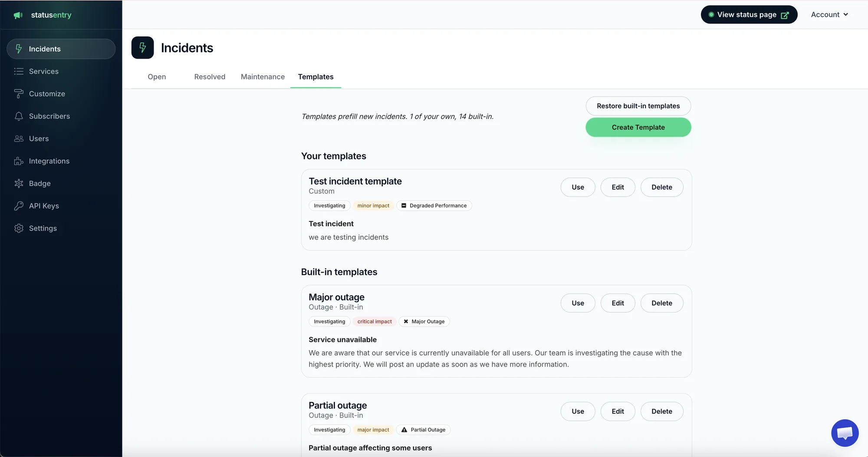Click the Users people icon

(19, 138)
